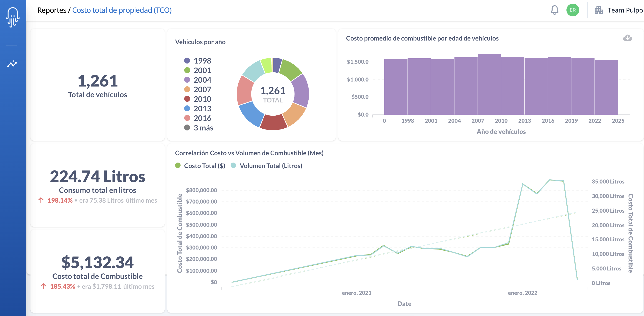Screen dimensions: 644x316
Task: Open the analytics reports sidebar icon
Action: point(12,64)
